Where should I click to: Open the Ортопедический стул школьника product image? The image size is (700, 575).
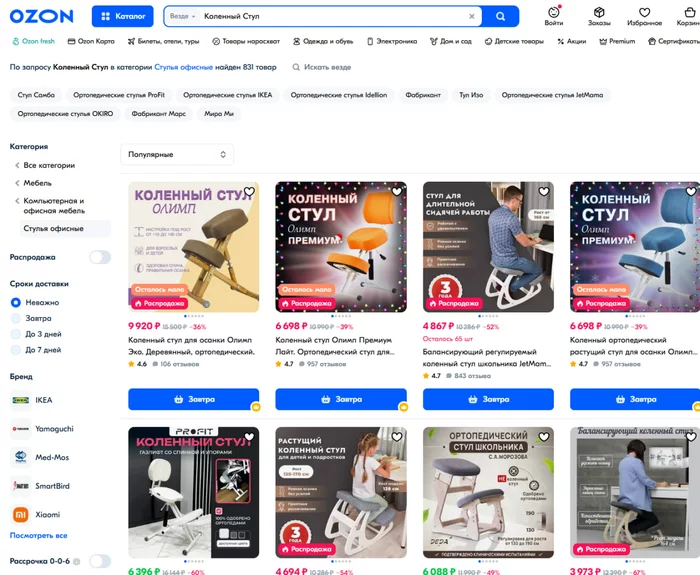[x=488, y=492]
